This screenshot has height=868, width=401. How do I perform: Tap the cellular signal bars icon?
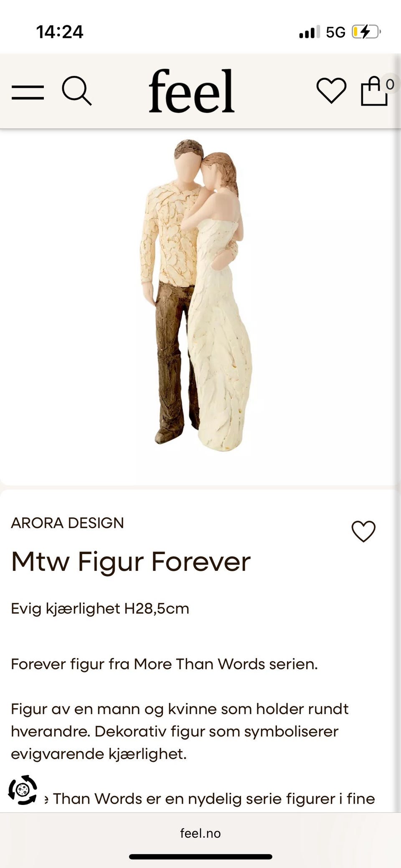[x=310, y=32]
